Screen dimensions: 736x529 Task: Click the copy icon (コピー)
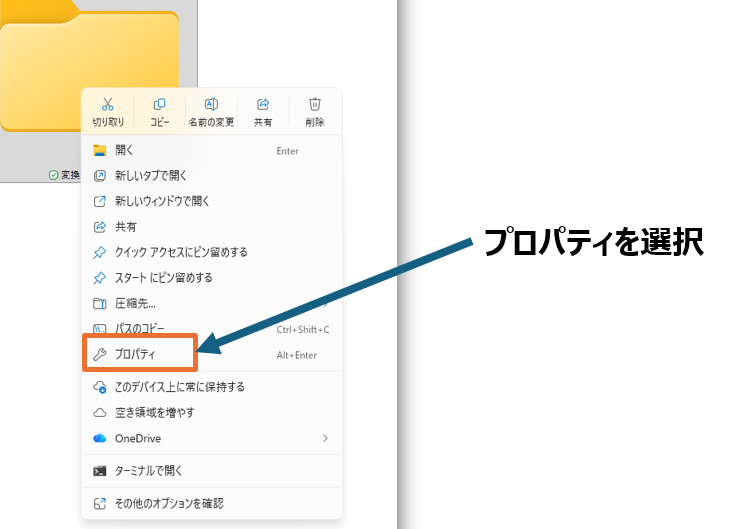(x=160, y=104)
